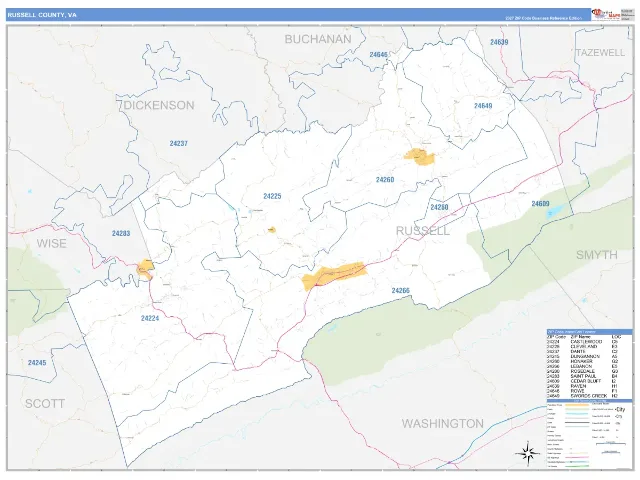Click the DUNGANNON row in ZIP index
Viewport: 640px width, 480px height.
(x=584, y=356)
